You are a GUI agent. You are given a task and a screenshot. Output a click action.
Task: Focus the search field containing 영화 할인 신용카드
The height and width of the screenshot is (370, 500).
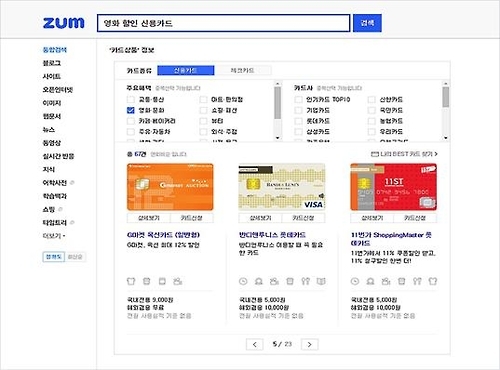click(x=223, y=23)
